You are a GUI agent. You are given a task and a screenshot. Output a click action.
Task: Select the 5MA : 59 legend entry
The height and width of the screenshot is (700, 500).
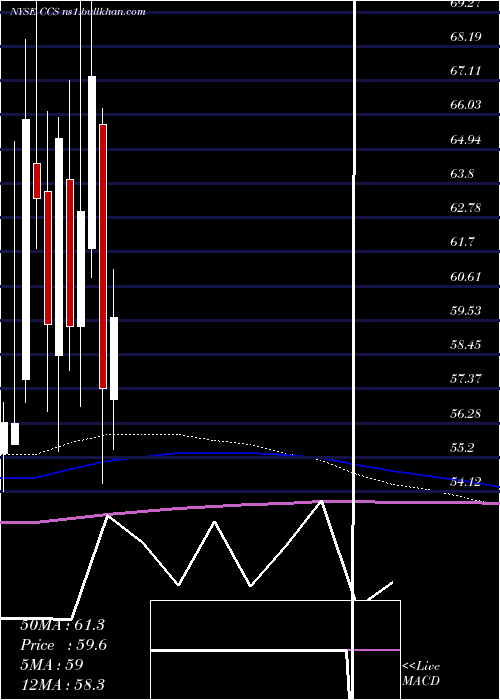click(52, 665)
